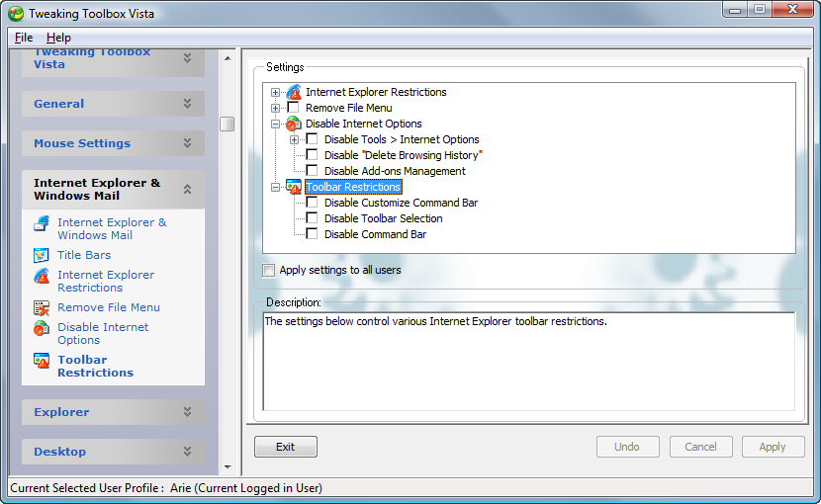Check Disable Add-ons Management box
The image size is (821, 504).
tap(312, 170)
